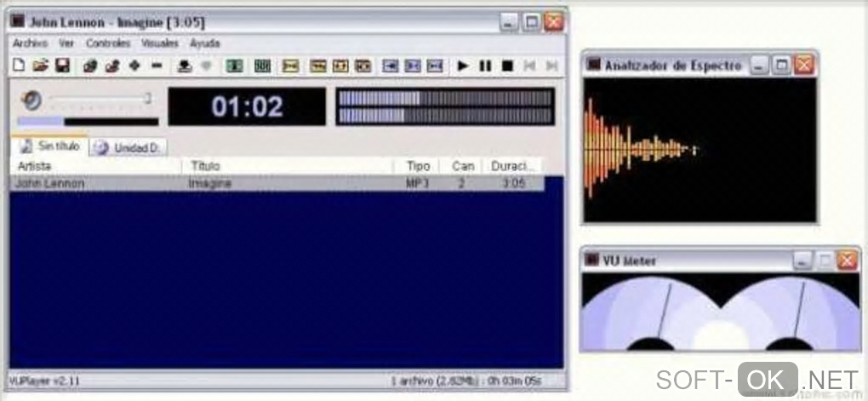Click the main window title bar icon
Viewport: 868px width, 401px height.
(x=19, y=21)
